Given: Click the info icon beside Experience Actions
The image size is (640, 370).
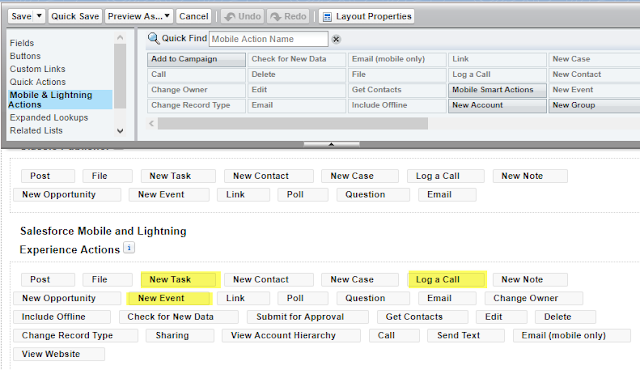Looking at the screenshot, I should coord(129,248).
